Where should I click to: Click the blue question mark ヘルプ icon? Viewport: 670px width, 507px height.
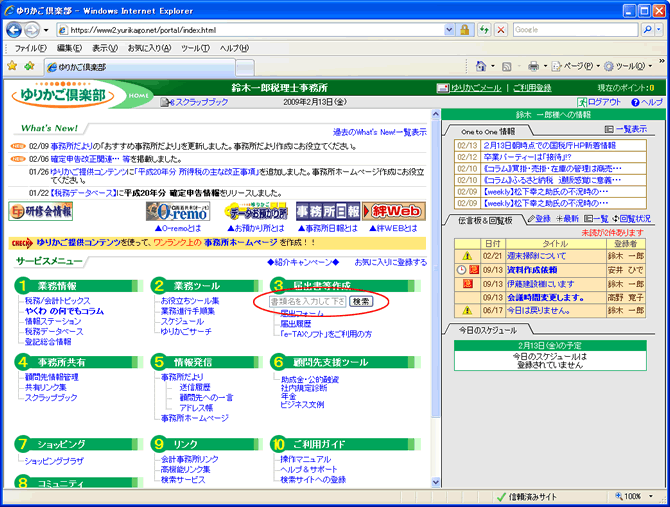[635, 102]
